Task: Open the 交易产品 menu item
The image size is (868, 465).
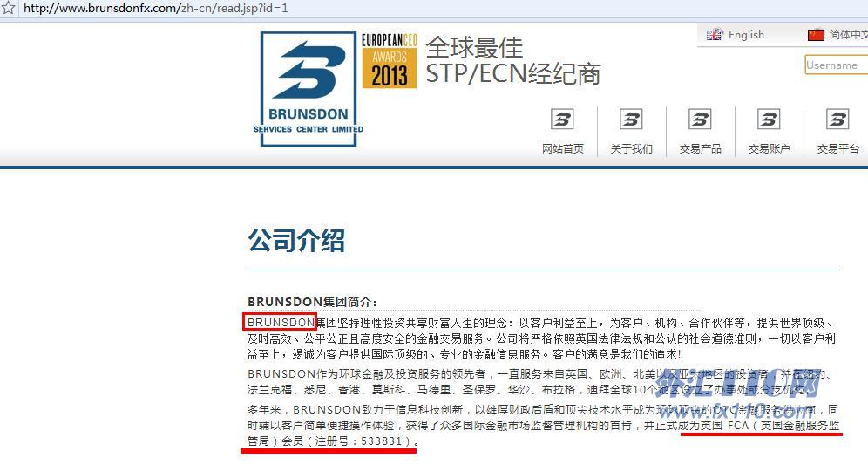Action: (701, 148)
